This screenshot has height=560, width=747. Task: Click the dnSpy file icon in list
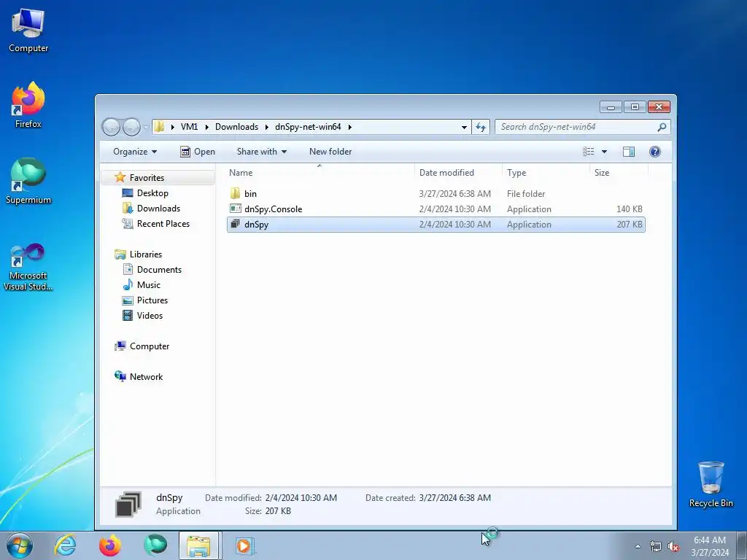click(235, 224)
